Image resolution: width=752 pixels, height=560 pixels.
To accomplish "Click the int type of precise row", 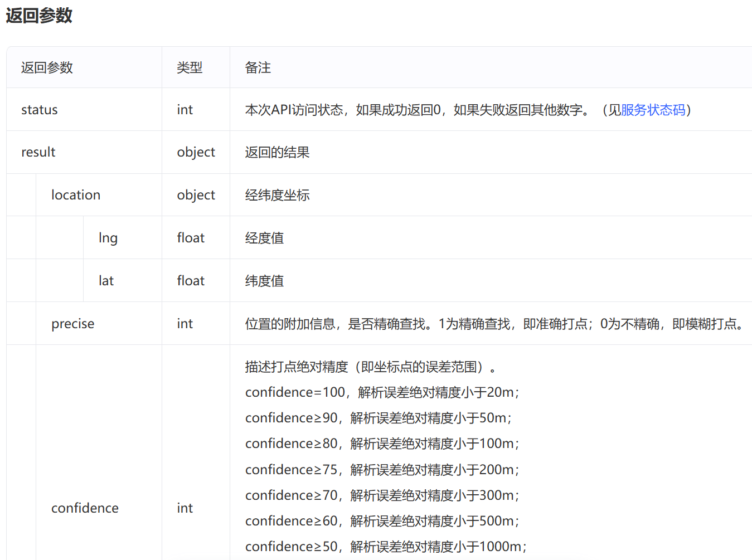I will [x=185, y=324].
